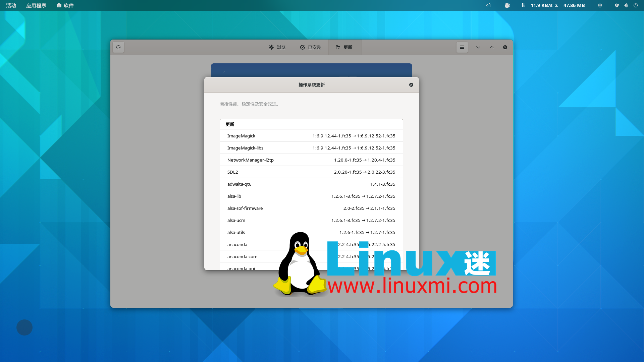Click the 更新 (Updates) tab
This screenshot has height=362, width=644.
(x=345, y=47)
